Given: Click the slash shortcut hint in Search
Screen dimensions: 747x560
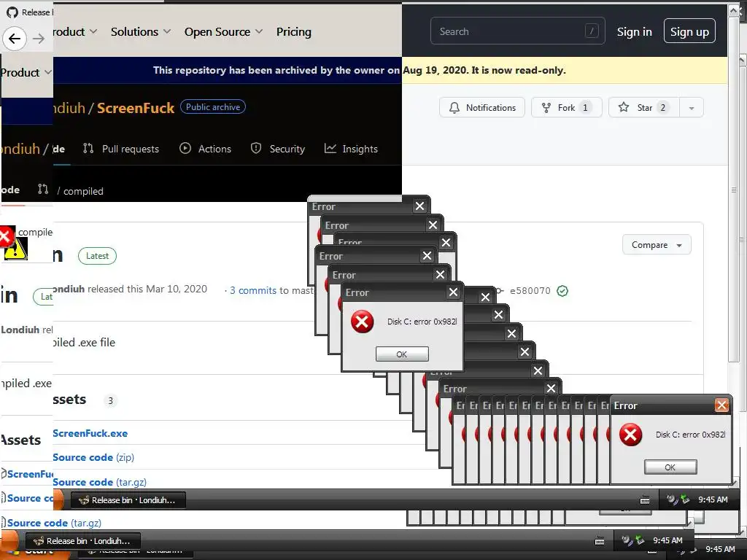Looking at the screenshot, I should tap(591, 31).
